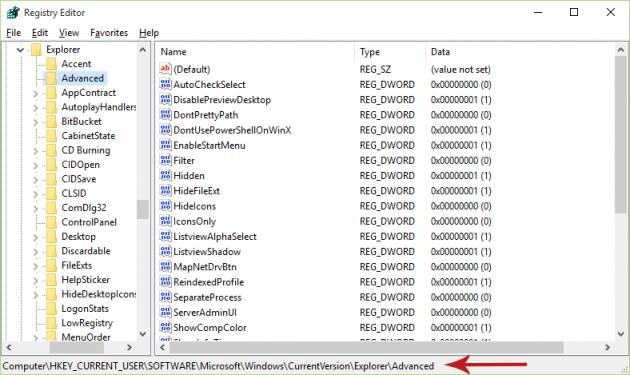Click the ListviewShadow DWORD icon
This screenshot has height=375, width=630.
point(165,251)
